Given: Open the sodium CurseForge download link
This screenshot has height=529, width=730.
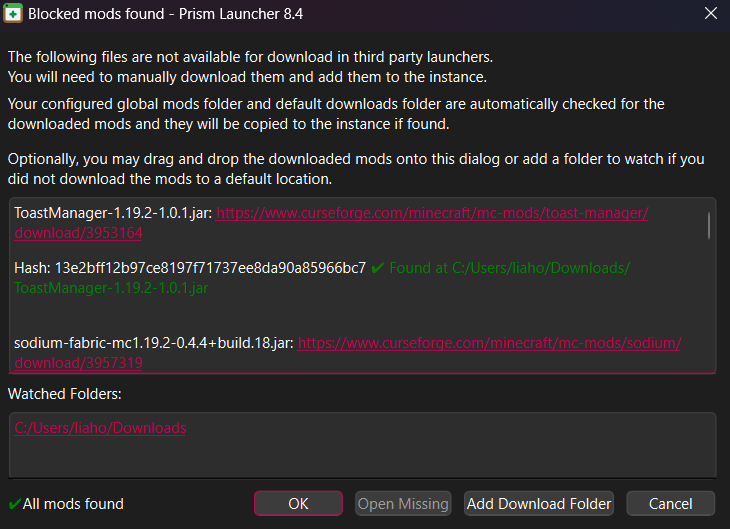Looking at the screenshot, I should (x=489, y=343).
